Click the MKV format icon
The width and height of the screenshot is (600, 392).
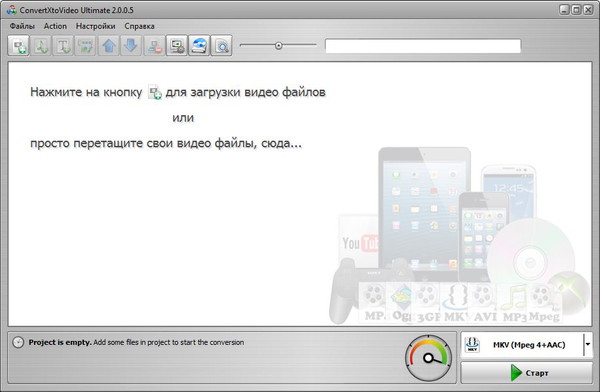point(472,345)
